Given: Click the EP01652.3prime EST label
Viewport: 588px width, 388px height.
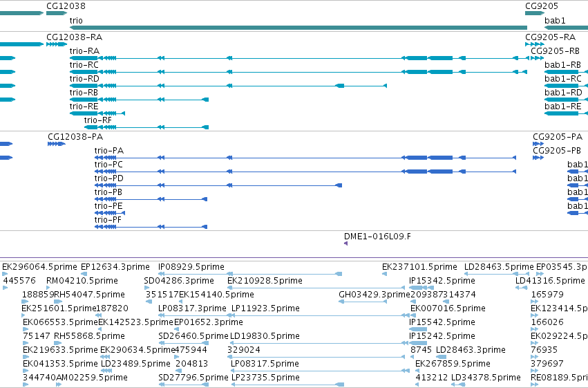Looking at the screenshot, I should coord(209,323).
